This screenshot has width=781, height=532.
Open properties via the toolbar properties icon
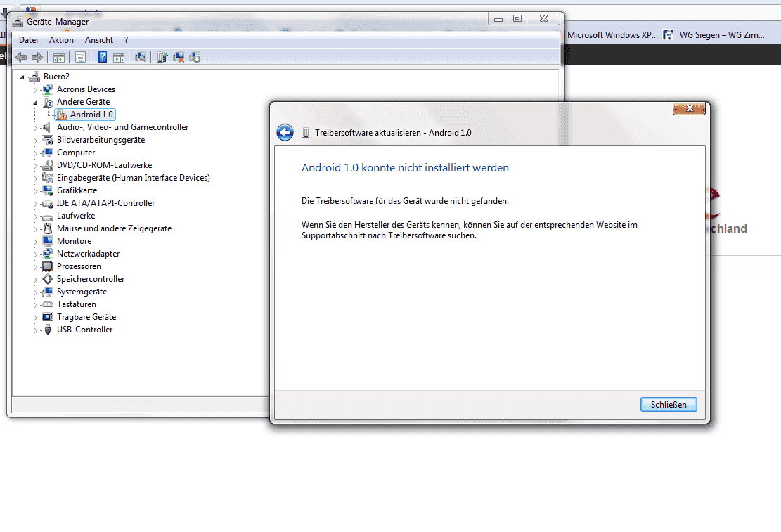(x=80, y=57)
